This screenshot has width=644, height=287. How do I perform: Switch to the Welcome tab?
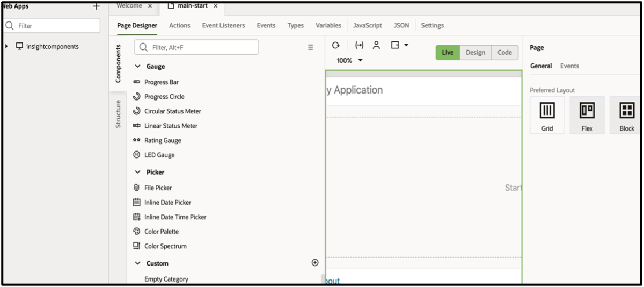[129, 6]
